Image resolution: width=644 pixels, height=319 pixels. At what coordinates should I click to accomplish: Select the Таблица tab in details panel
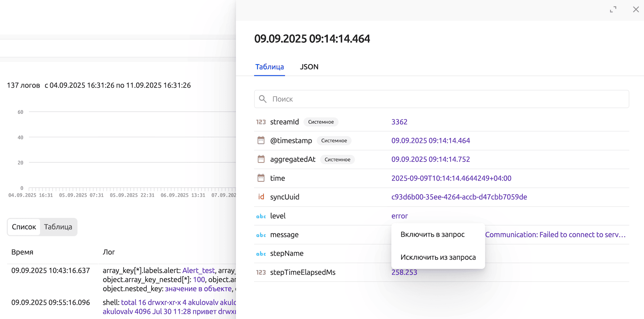(x=269, y=67)
